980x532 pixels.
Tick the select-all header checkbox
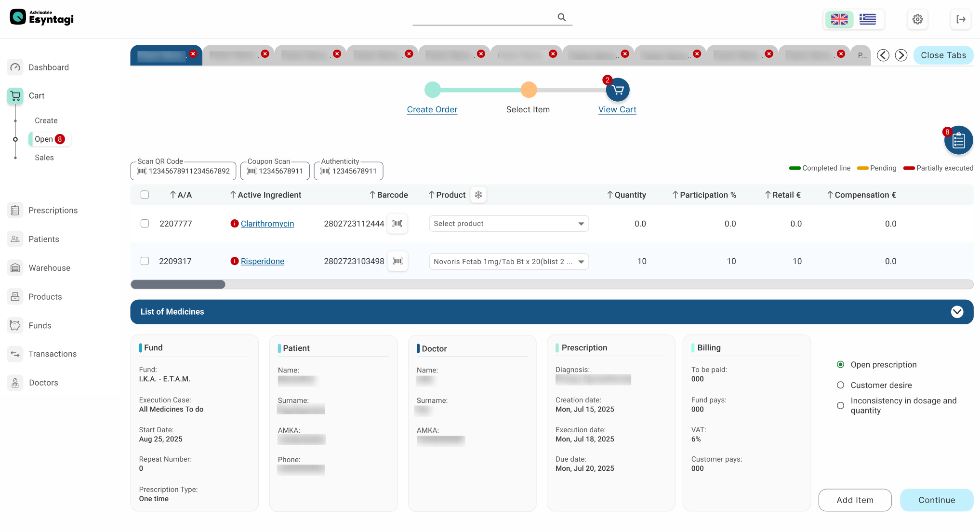(x=145, y=195)
